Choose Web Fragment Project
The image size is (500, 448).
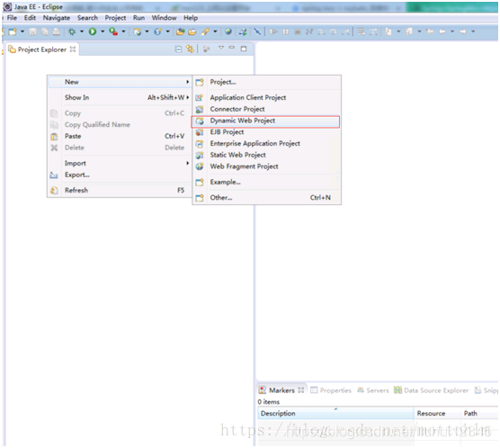point(266,166)
